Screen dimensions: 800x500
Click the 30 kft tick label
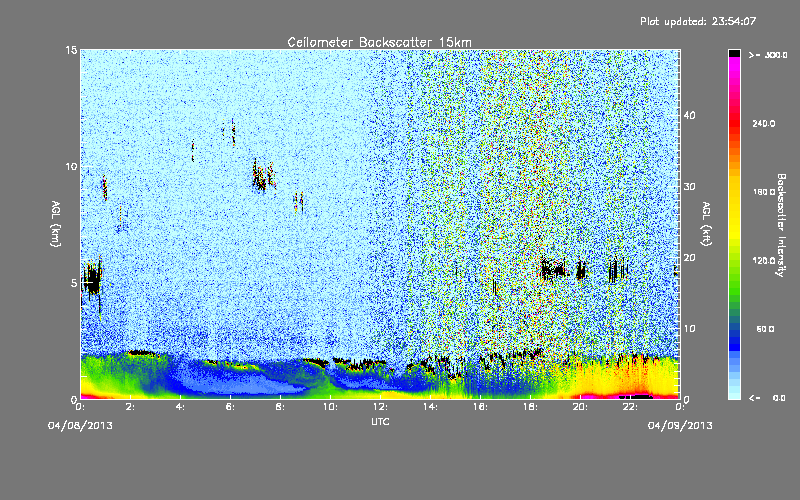tap(689, 187)
